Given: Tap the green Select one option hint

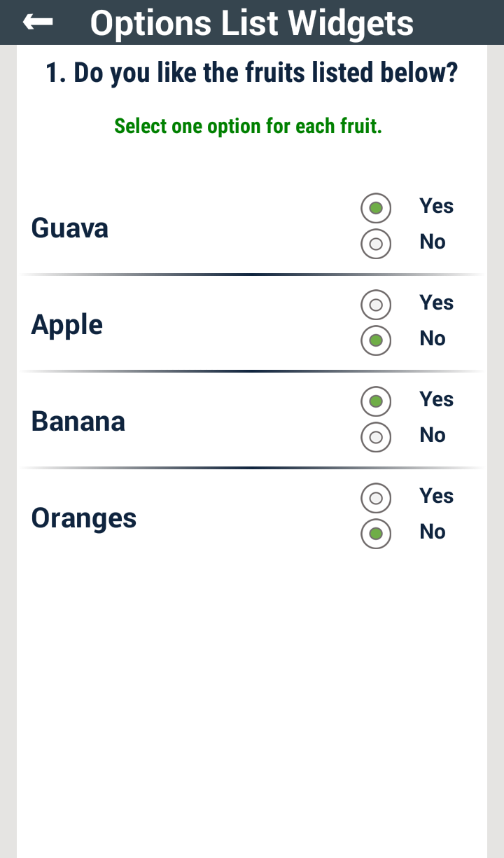Looking at the screenshot, I should point(248,127).
